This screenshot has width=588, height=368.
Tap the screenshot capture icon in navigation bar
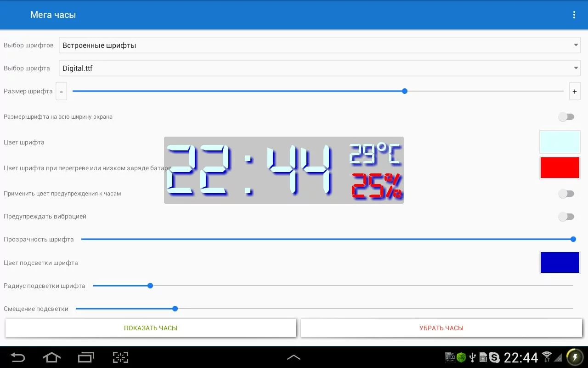120,357
